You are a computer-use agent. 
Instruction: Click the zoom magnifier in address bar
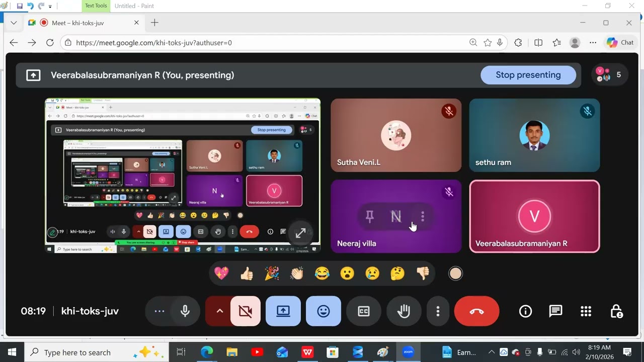(x=473, y=43)
